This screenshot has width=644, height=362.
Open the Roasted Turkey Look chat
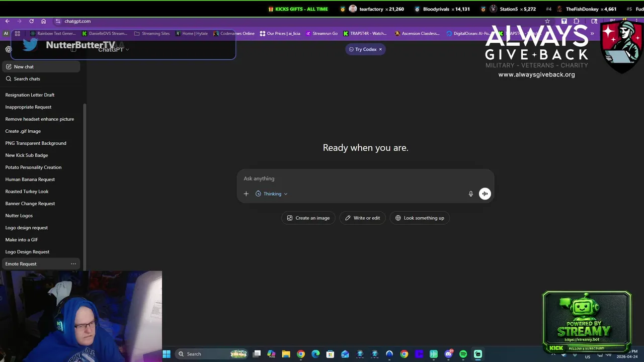pos(41,192)
